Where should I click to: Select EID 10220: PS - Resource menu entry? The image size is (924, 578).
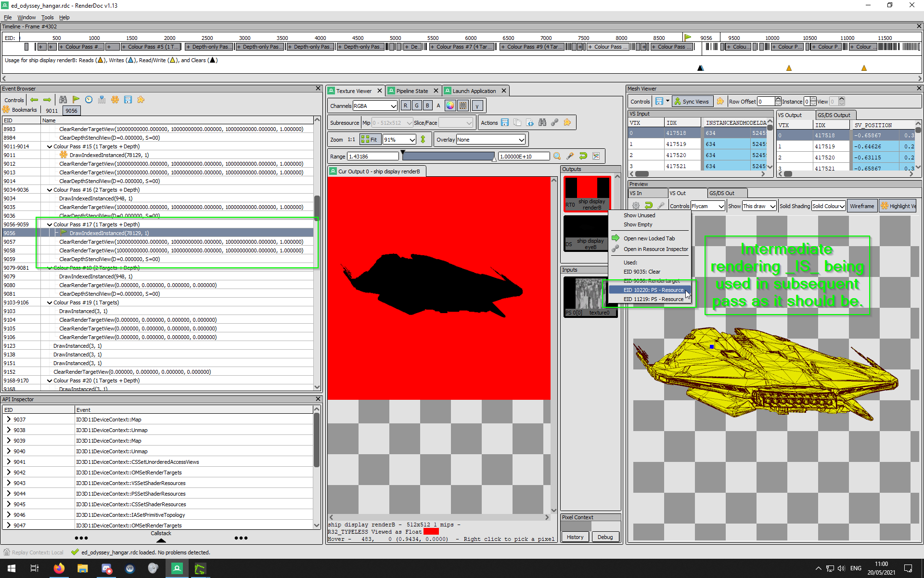[650, 290]
